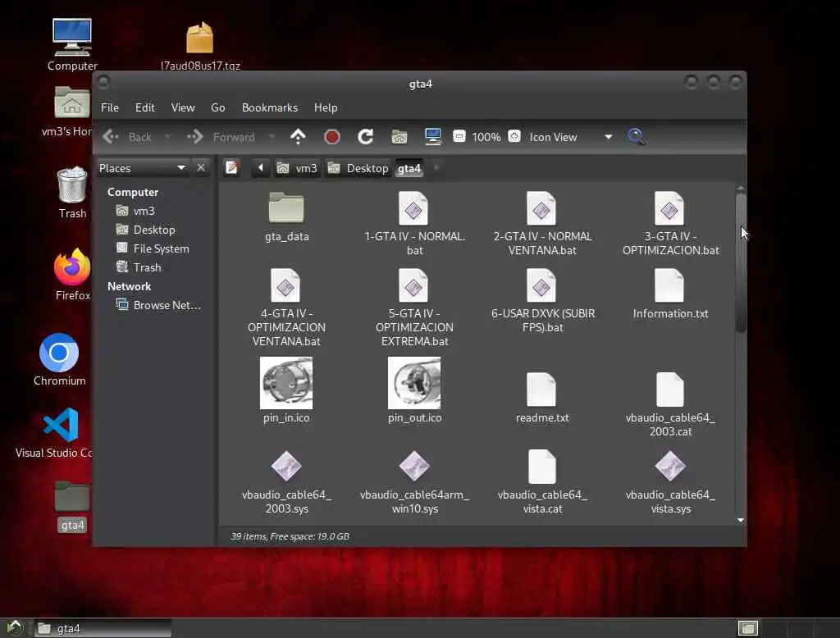The height and width of the screenshot is (638, 840).
Task: Select vbaudio_cable64_2003.sys file
Action: pyautogui.click(x=286, y=482)
